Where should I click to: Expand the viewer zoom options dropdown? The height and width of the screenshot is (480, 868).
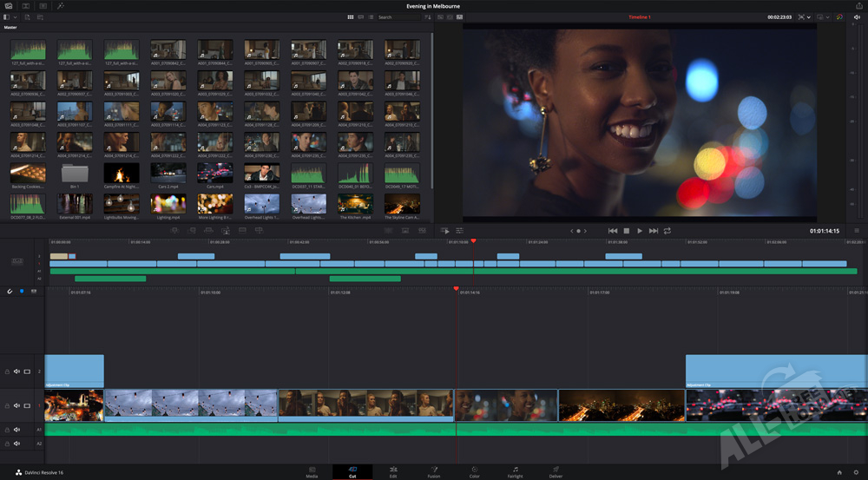807,16
